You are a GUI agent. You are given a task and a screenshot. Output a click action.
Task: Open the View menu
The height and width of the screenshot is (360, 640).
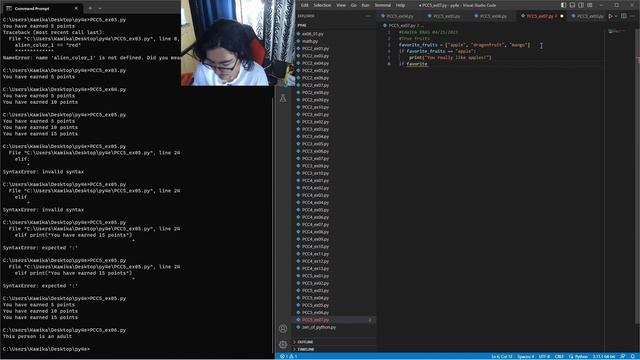341,5
